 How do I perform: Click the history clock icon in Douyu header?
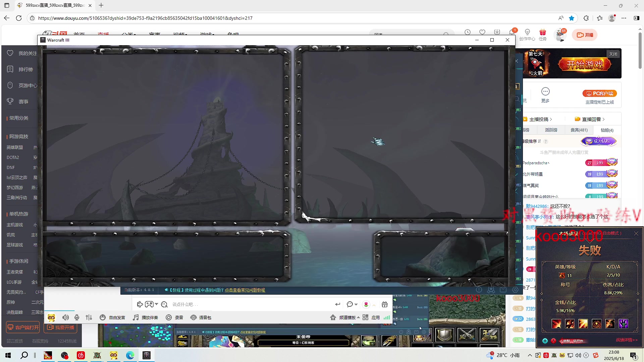click(x=468, y=32)
